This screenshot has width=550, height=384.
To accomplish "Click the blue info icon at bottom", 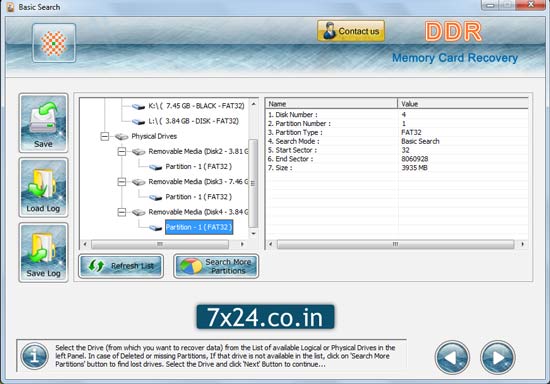I will click(34, 356).
